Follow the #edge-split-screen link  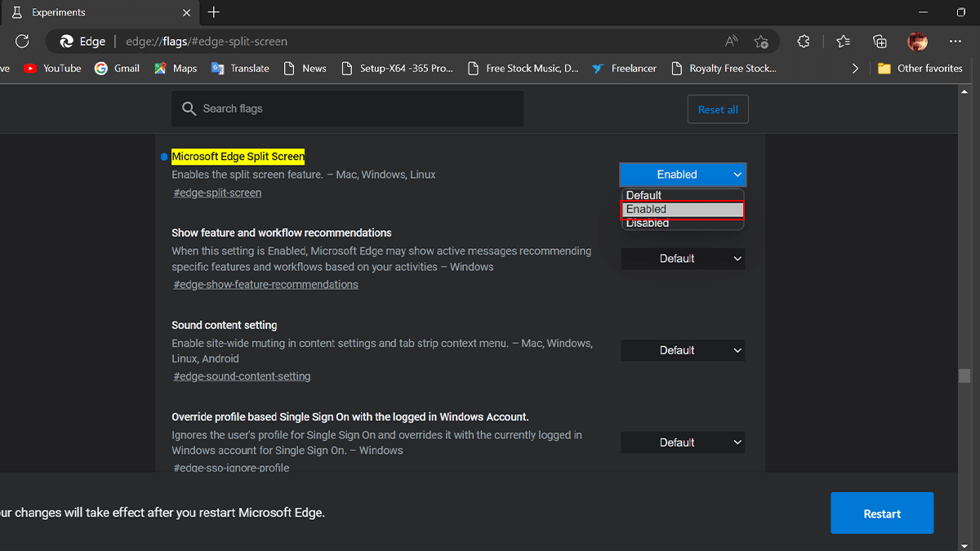pyautogui.click(x=217, y=193)
